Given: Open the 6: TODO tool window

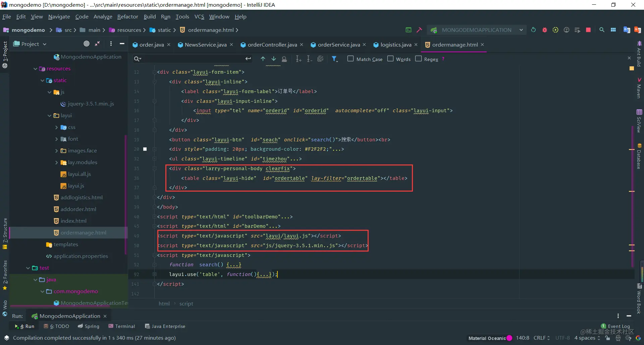Looking at the screenshot, I should coord(56,326).
